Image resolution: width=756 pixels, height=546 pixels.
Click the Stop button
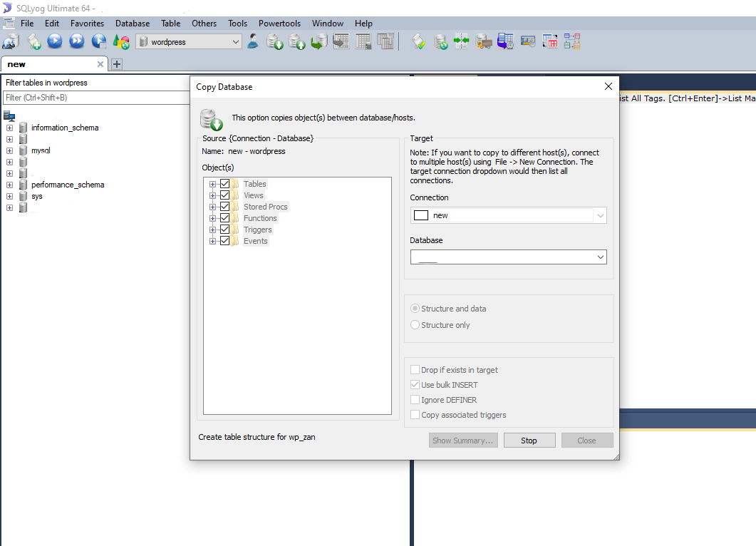(x=529, y=441)
